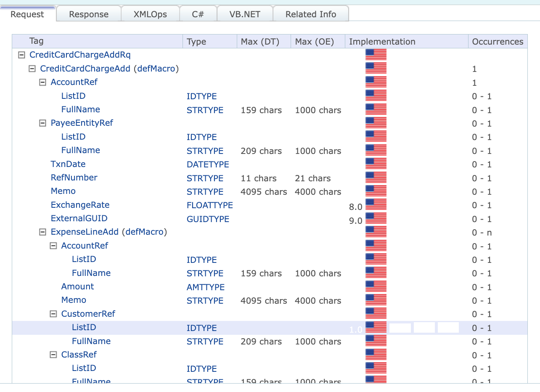Click the highlighted ListID tag under CustomerRef
Image resolution: width=540 pixels, height=392 pixels.
click(84, 327)
